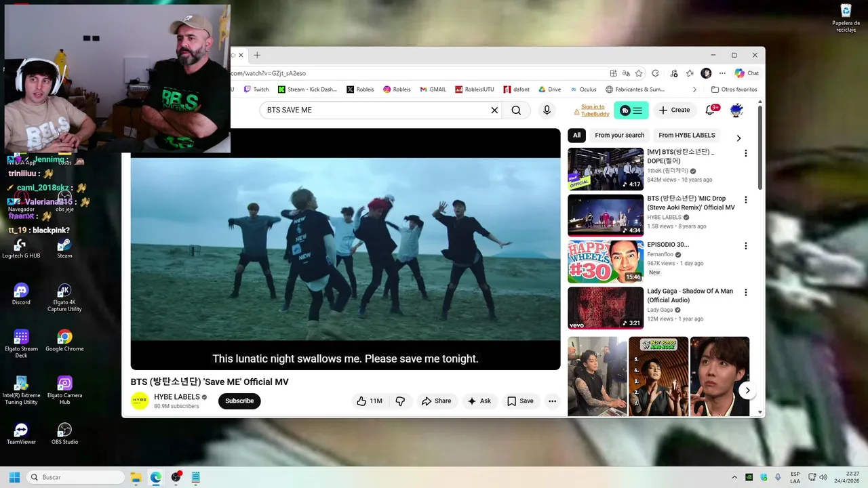The image size is (868, 488).
Task: Open a new browser tab
Action: pos(257,55)
